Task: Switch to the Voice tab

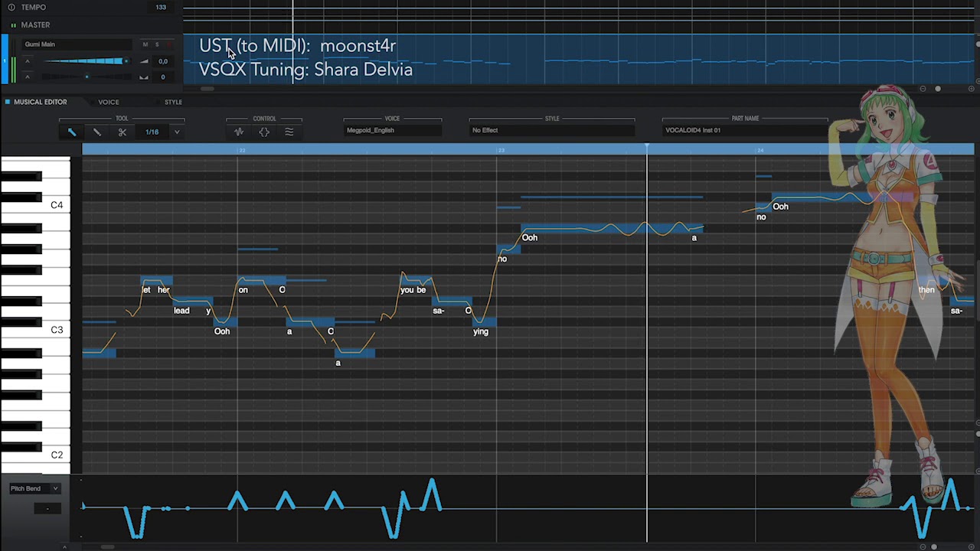Action: click(x=108, y=102)
